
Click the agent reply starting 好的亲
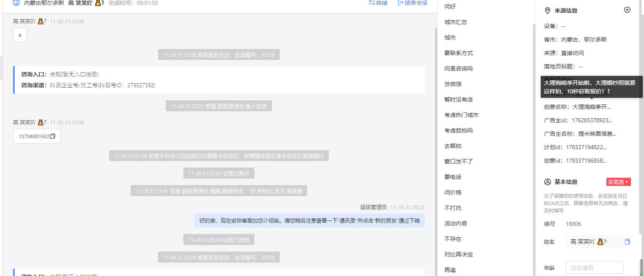(x=309, y=221)
